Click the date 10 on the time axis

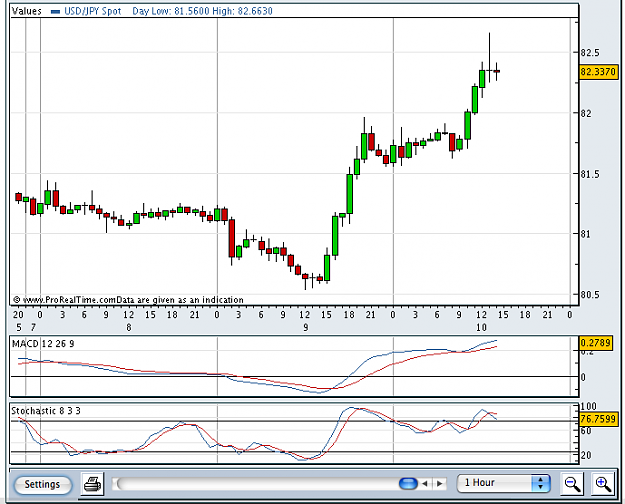click(482, 328)
